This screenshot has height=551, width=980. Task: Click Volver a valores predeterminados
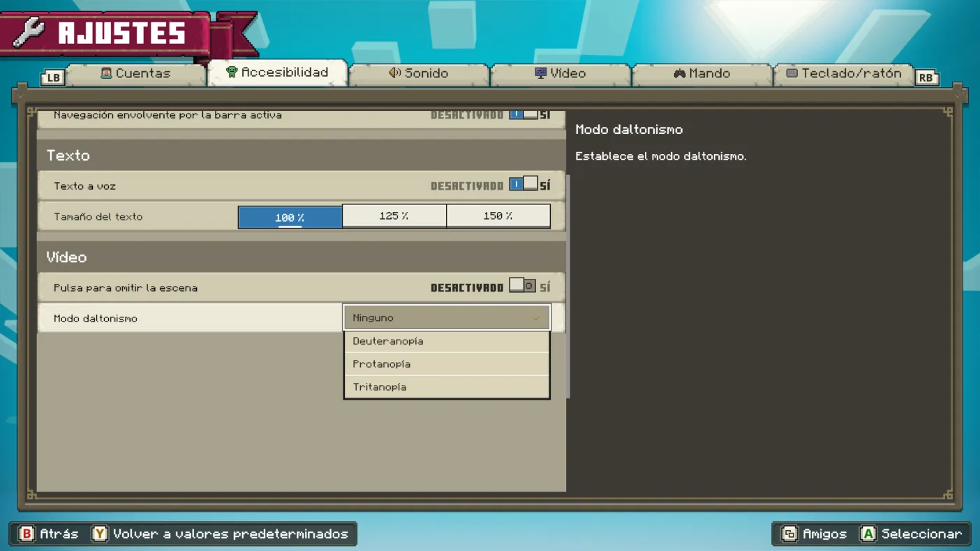pos(230,534)
